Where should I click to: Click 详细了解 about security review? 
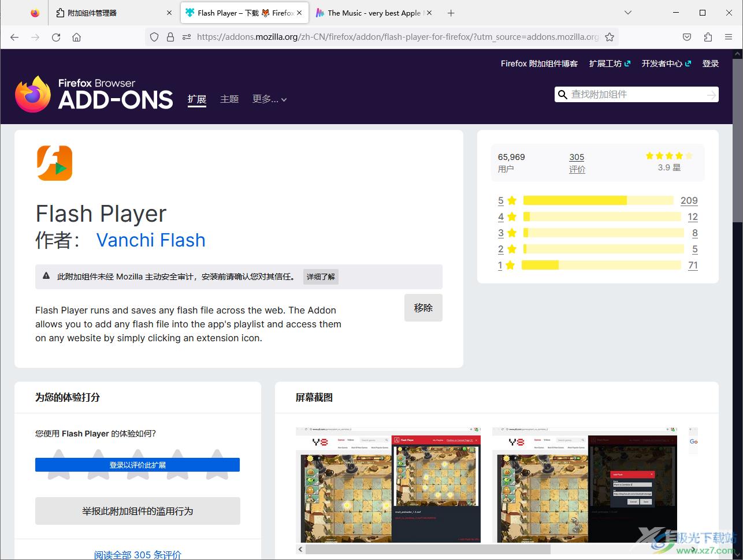click(321, 277)
